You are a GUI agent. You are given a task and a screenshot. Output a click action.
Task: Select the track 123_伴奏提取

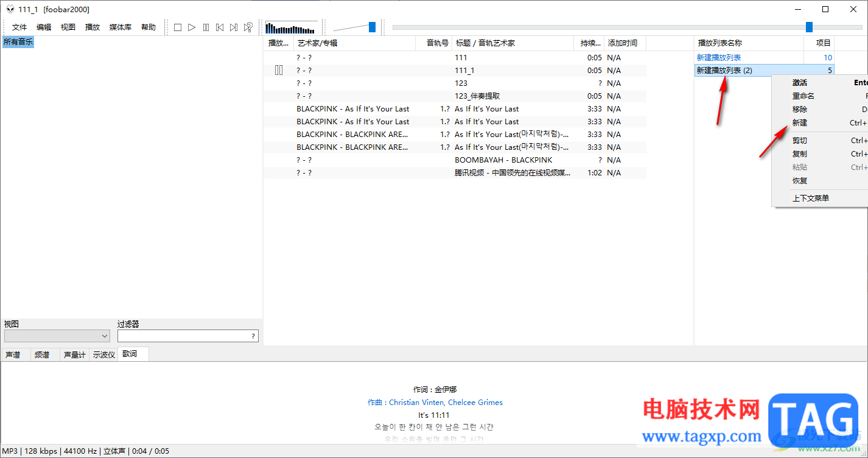click(x=455, y=96)
